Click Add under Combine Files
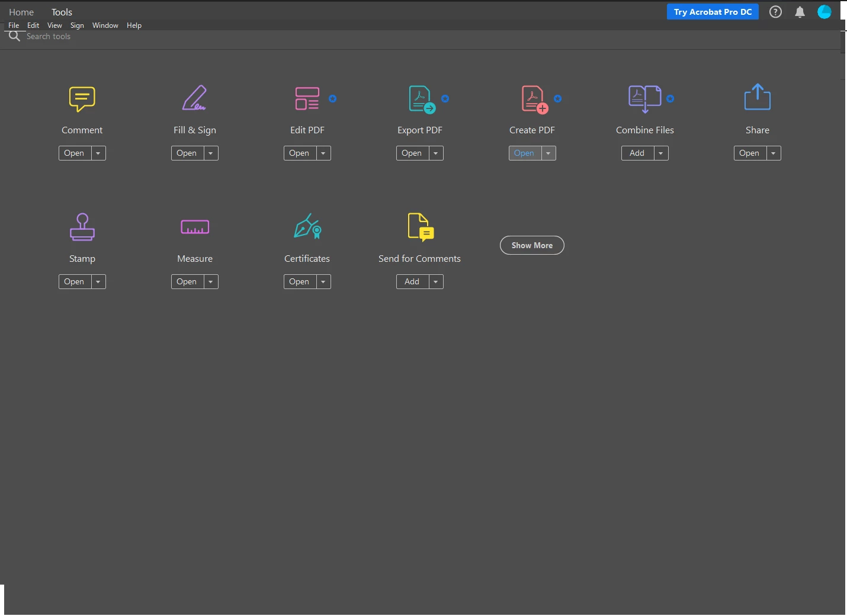Viewport: 847px width, 616px height. [637, 153]
